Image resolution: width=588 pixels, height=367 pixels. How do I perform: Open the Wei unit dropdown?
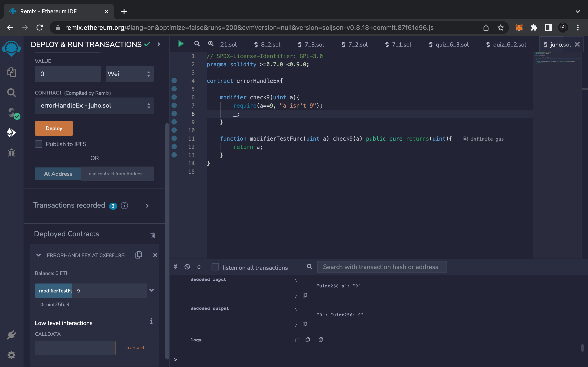(x=129, y=74)
